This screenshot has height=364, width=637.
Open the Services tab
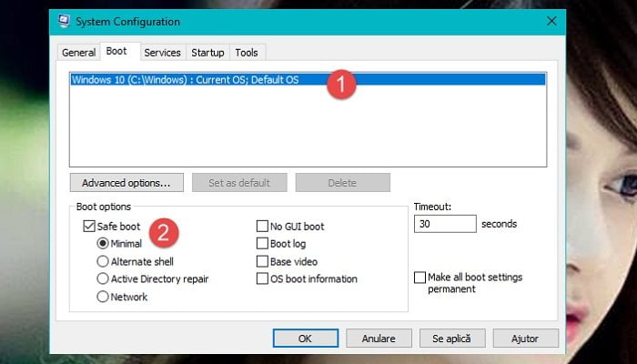click(x=163, y=53)
